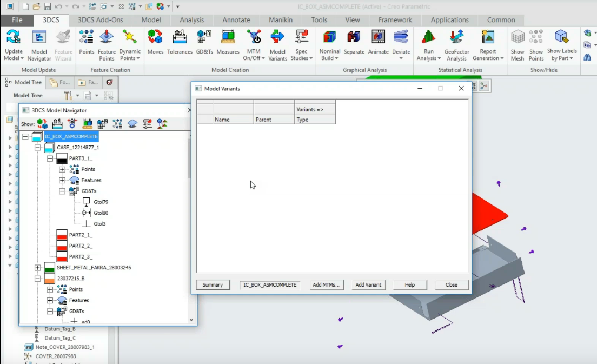Viewport: 597px width, 364px height.
Task: Open the Model Navigator from the ribbon
Action: [39, 38]
